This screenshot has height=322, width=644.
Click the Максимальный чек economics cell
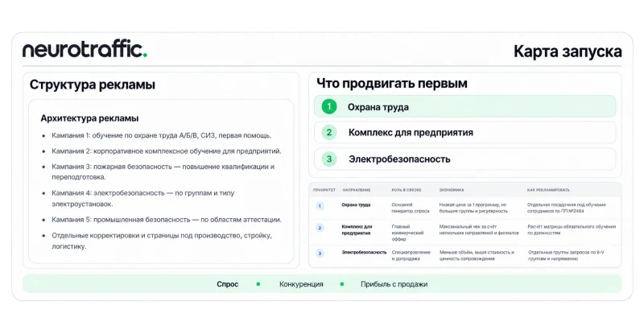click(479, 229)
